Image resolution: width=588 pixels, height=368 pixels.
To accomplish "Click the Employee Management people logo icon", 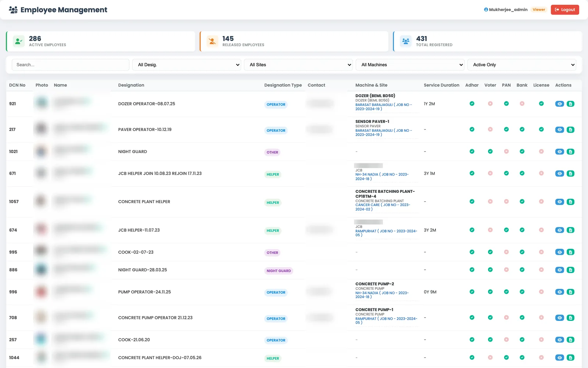I will [13, 10].
